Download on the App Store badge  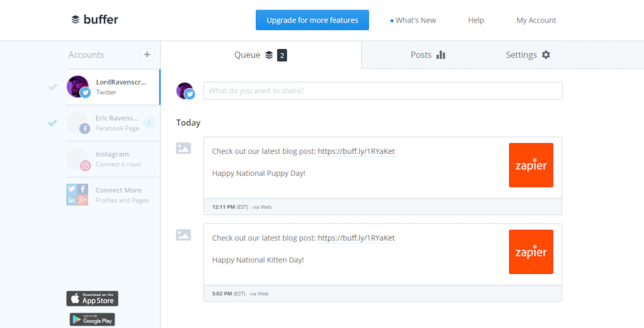(x=92, y=299)
